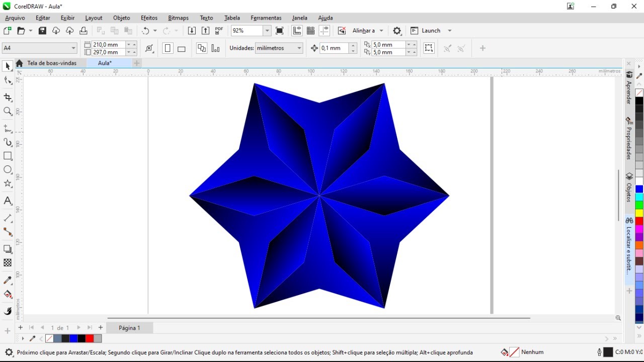Toggle All Pages layout button
The image size is (644, 362).
(202, 48)
